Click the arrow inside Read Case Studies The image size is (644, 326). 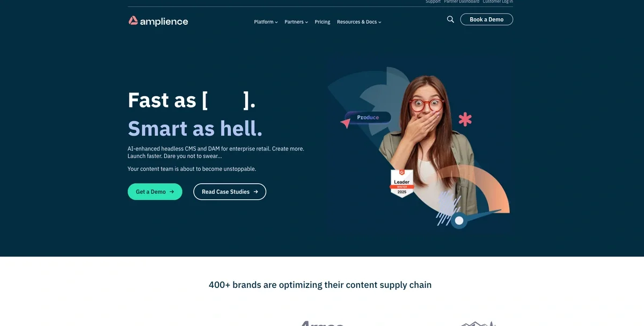[255, 192]
